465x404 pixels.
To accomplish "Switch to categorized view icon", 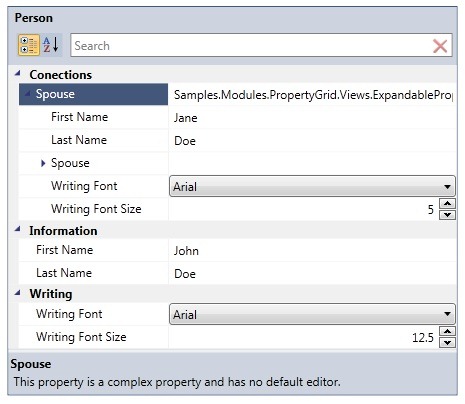I will tap(29, 45).
